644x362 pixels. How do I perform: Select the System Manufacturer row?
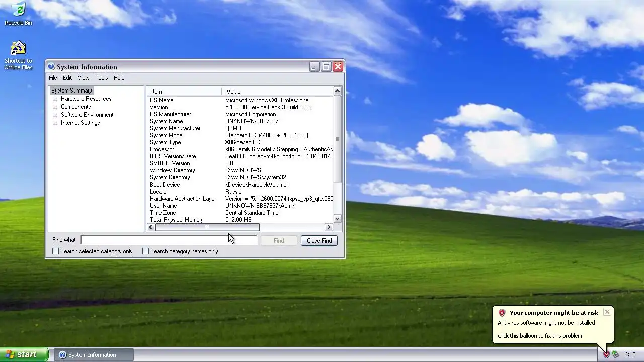[x=240, y=128]
